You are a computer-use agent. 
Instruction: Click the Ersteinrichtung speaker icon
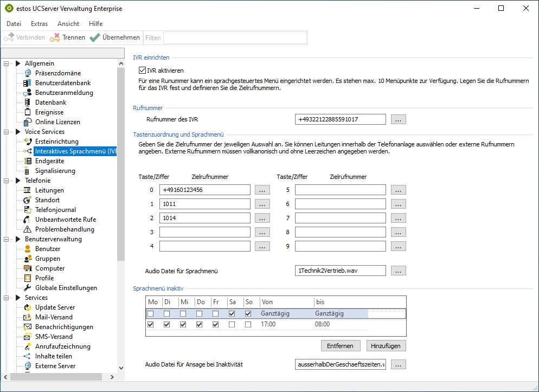(x=28, y=142)
